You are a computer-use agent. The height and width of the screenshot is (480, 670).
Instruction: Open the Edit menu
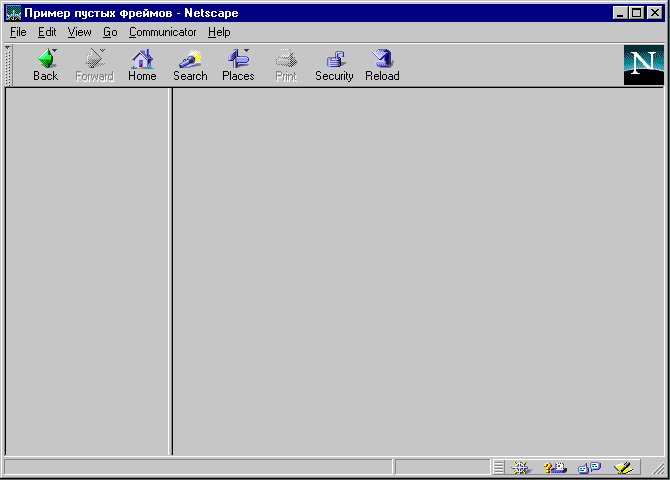click(47, 32)
